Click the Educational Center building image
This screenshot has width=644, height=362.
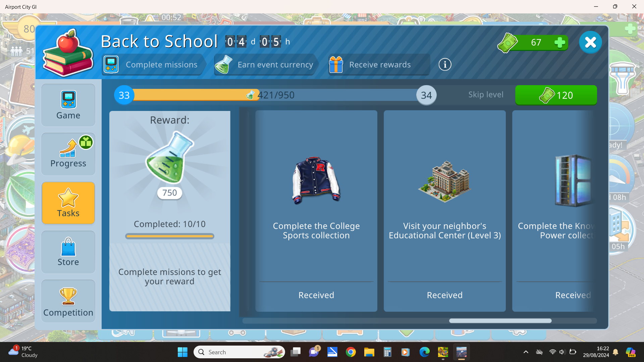(x=444, y=181)
